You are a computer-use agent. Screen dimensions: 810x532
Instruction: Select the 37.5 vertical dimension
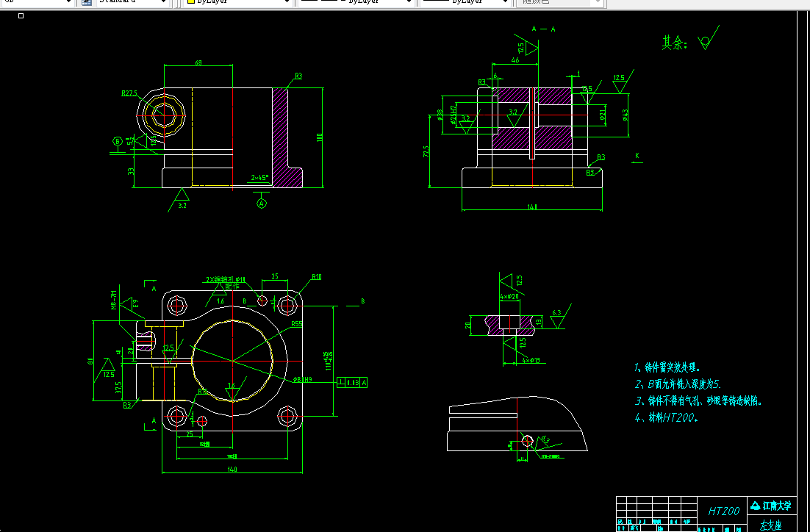[x=119, y=388]
